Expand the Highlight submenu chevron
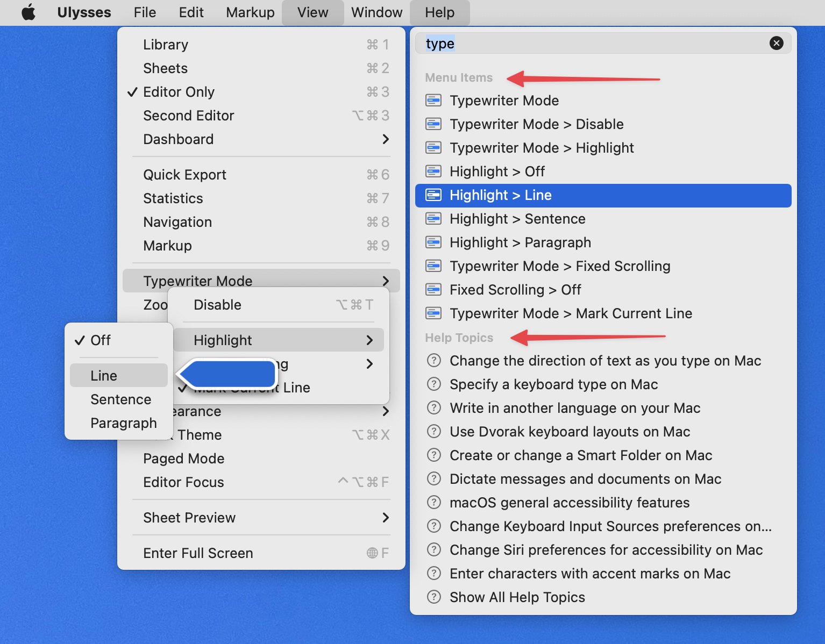The width and height of the screenshot is (825, 644). point(369,340)
